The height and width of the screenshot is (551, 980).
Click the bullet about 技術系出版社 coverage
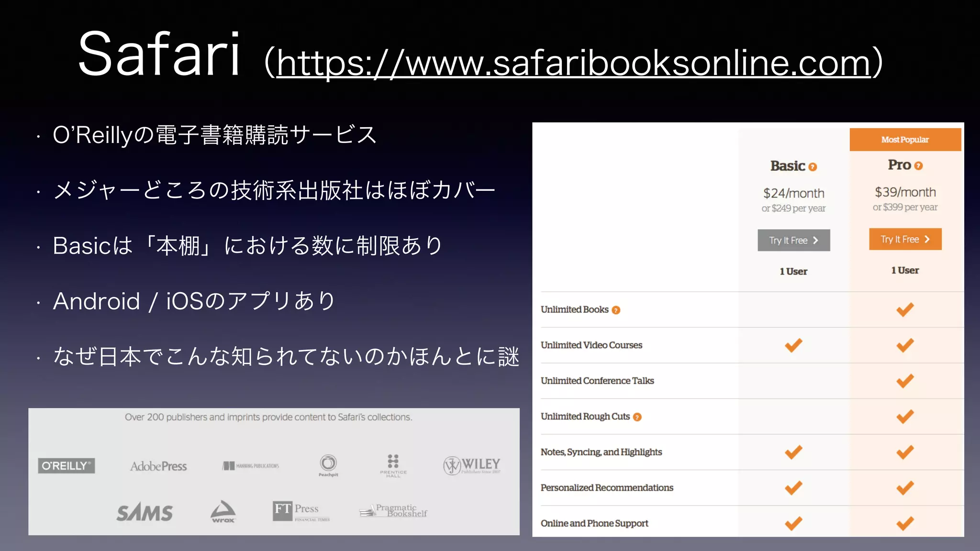point(274,190)
